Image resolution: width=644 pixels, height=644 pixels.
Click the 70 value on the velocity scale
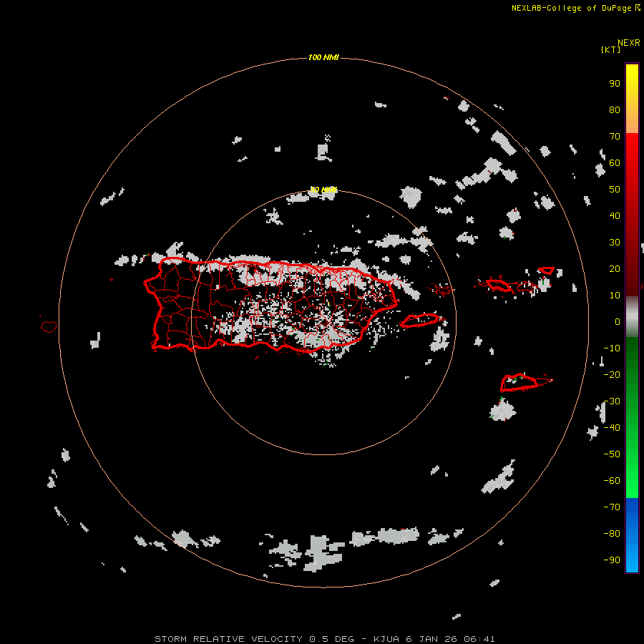[x=615, y=137]
